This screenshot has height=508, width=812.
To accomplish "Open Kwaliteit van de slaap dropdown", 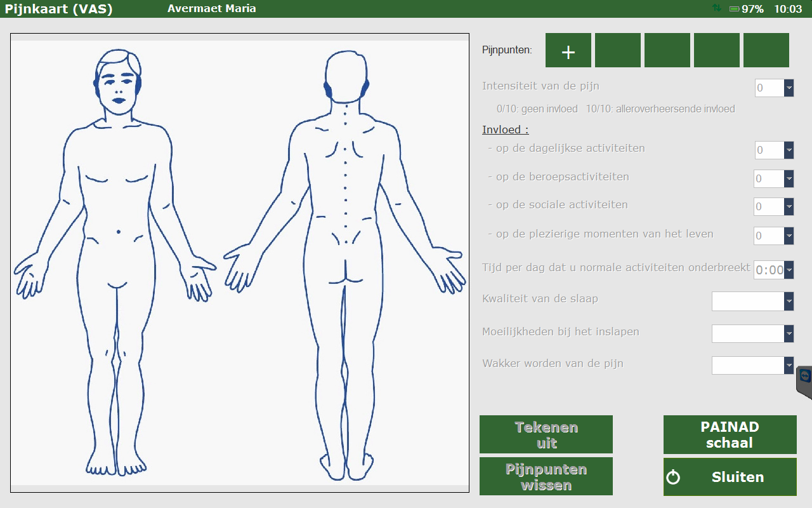I will (x=789, y=301).
